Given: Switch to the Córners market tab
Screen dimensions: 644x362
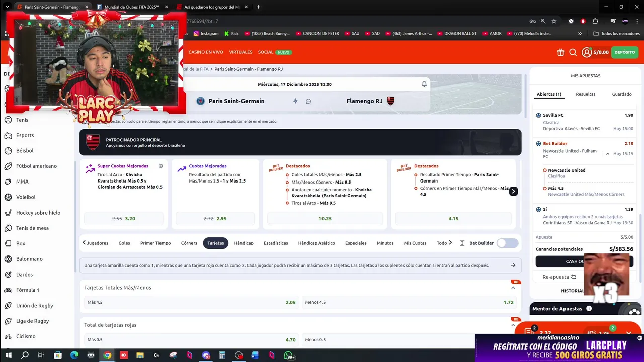Looking at the screenshot, I should pos(189,243).
